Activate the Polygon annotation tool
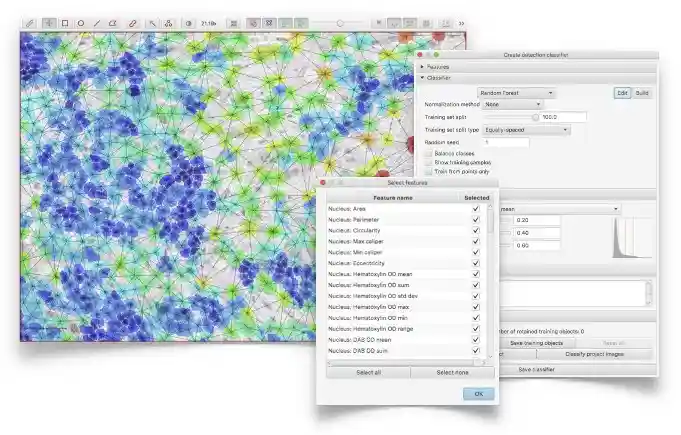 113,22
